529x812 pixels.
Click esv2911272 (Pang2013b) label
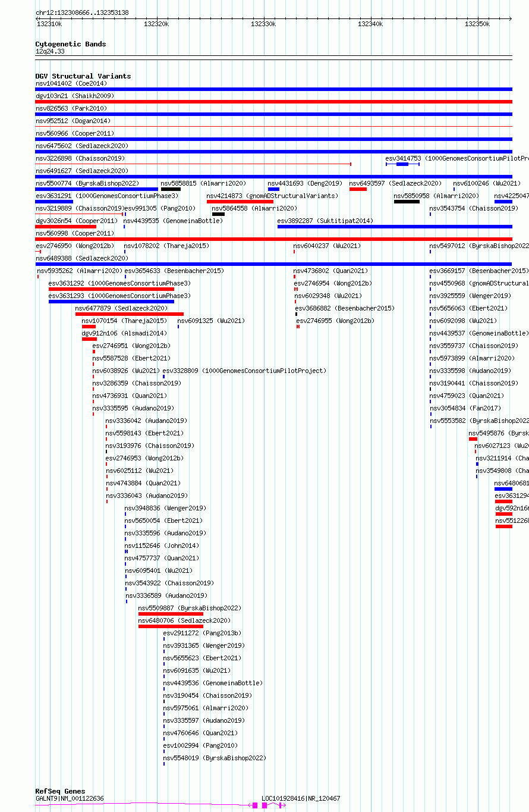coord(203,633)
